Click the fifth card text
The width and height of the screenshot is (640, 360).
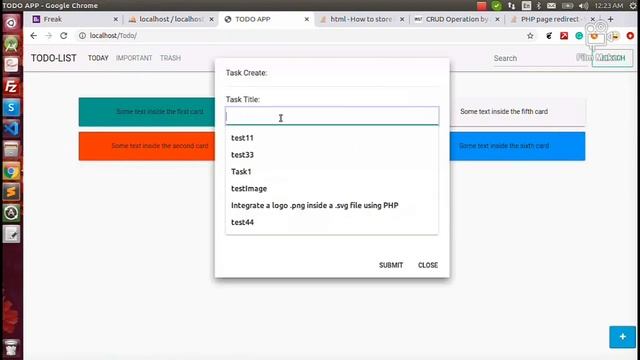(x=504, y=111)
